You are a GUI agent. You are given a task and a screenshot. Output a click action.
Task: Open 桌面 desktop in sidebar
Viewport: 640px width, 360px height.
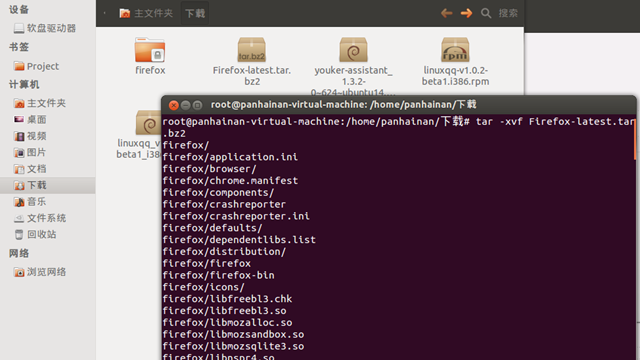pos(30,120)
